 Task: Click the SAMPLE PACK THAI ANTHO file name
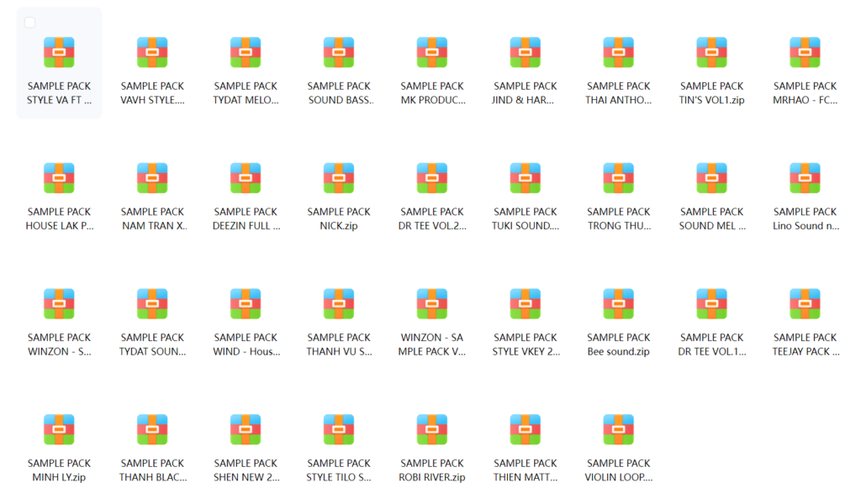(618, 92)
